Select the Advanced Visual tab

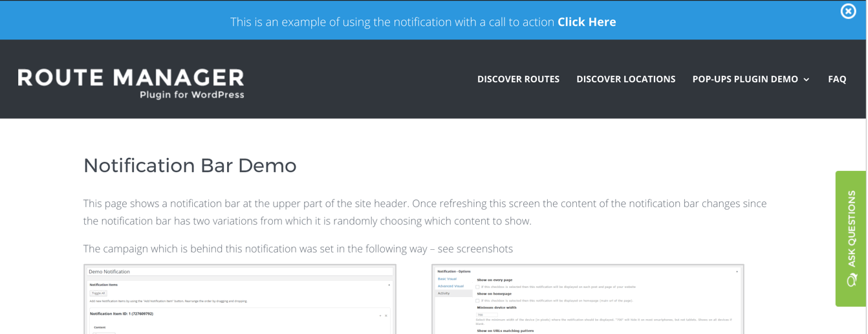450,286
